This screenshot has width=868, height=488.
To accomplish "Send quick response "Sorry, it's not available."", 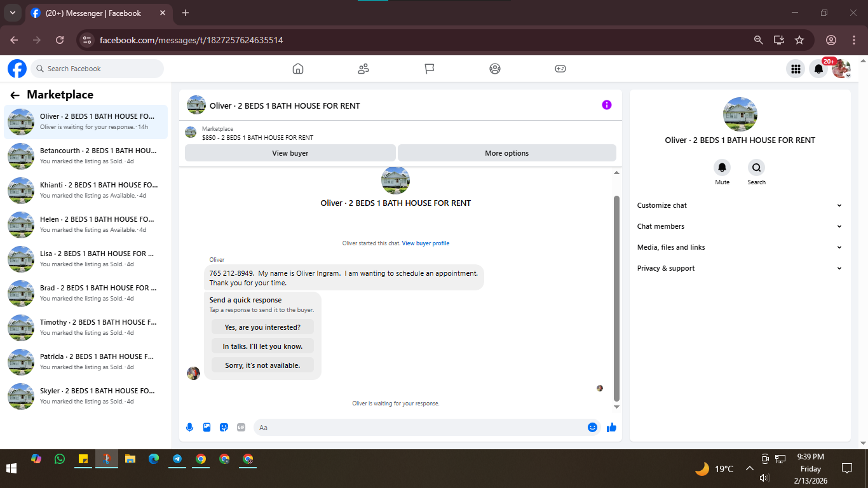I will coord(262,365).
